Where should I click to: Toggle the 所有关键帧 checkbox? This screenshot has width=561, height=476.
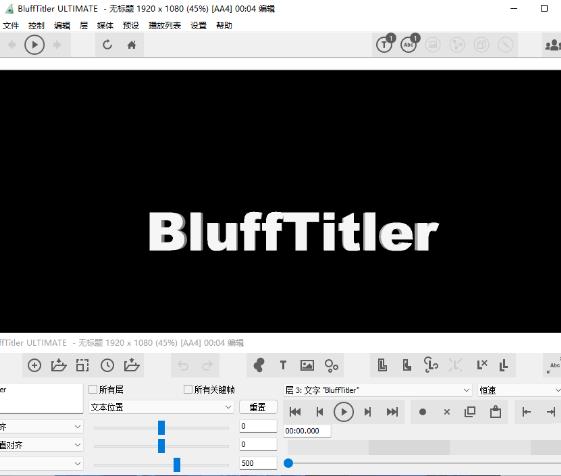tap(188, 389)
